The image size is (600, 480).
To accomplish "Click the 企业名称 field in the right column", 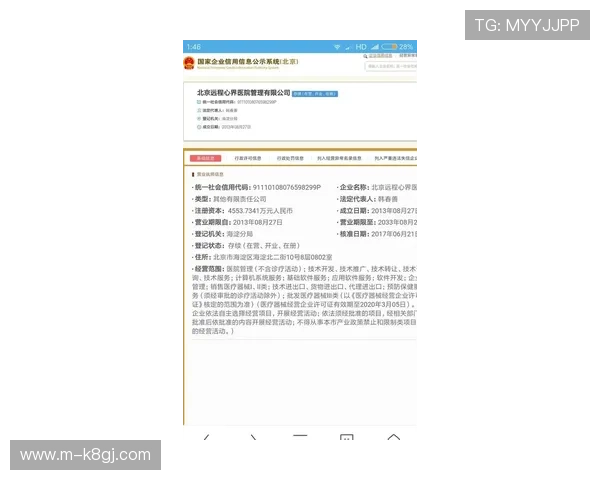I will point(377,188).
